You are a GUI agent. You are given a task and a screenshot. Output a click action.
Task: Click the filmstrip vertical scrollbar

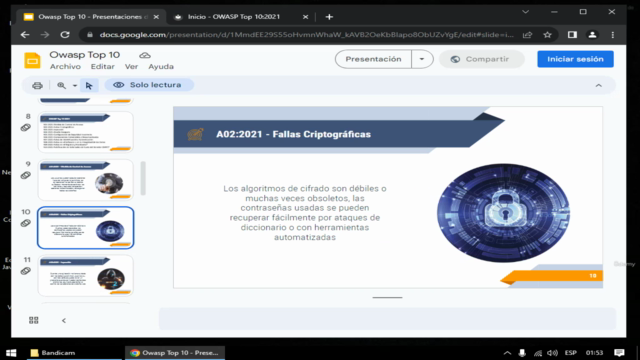(143, 178)
